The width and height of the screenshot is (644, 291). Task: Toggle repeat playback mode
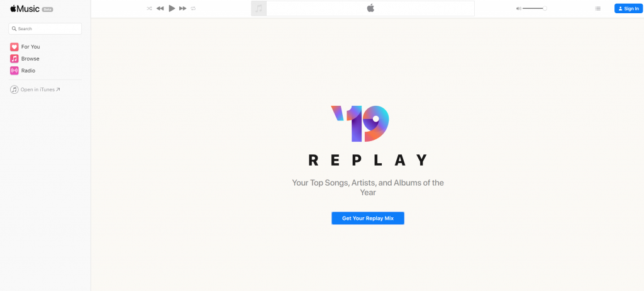click(x=193, y=8)
